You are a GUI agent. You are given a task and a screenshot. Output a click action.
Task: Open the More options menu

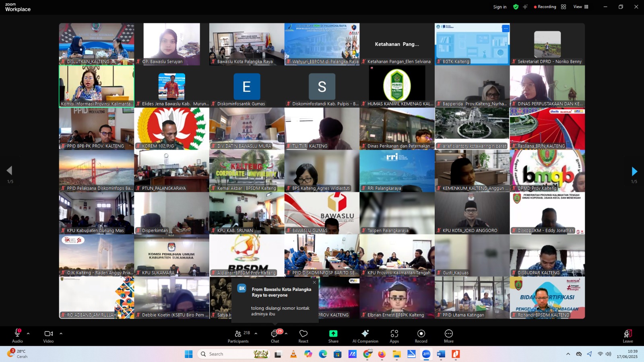[x=449, y=336]
